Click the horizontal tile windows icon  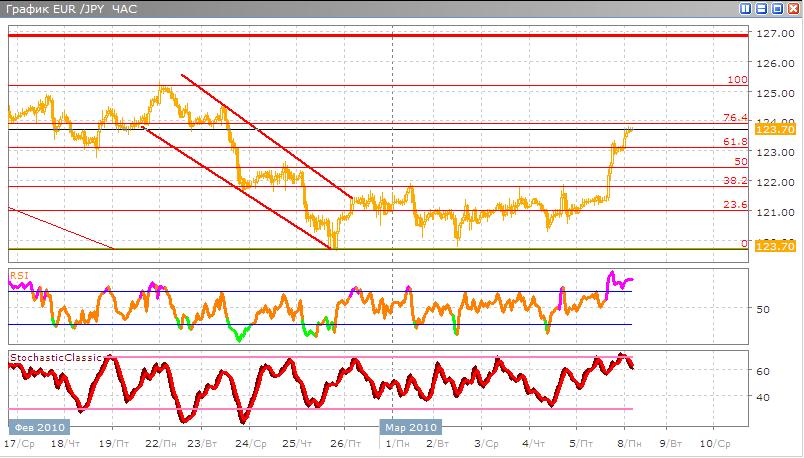click(x=762, y=8)
